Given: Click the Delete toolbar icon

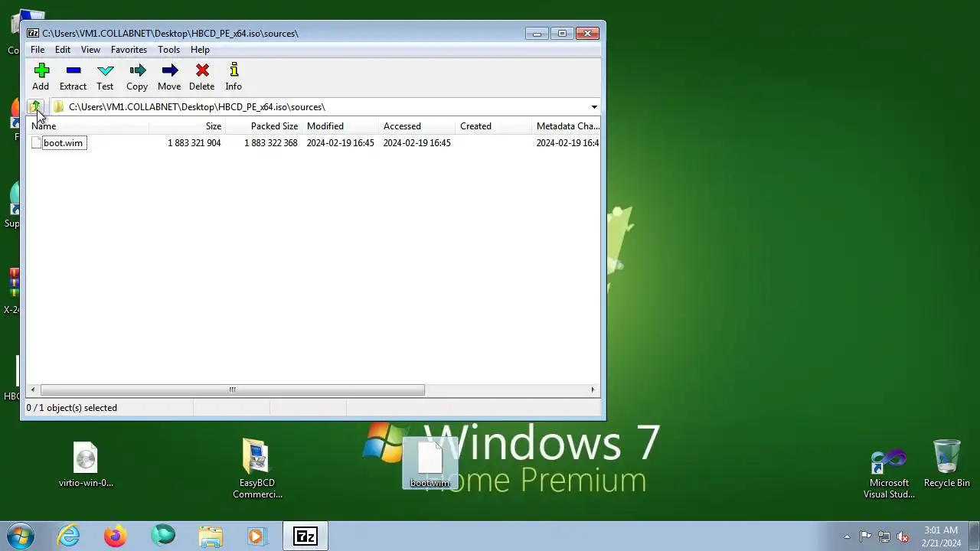Looking at the screenshot, I should [202, 77].
